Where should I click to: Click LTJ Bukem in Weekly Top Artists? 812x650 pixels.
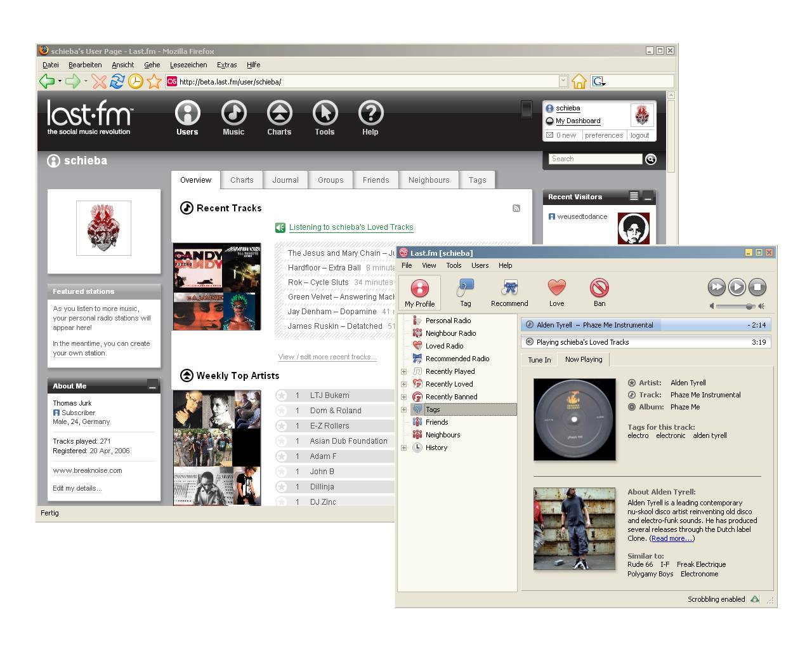coord(329,395)
